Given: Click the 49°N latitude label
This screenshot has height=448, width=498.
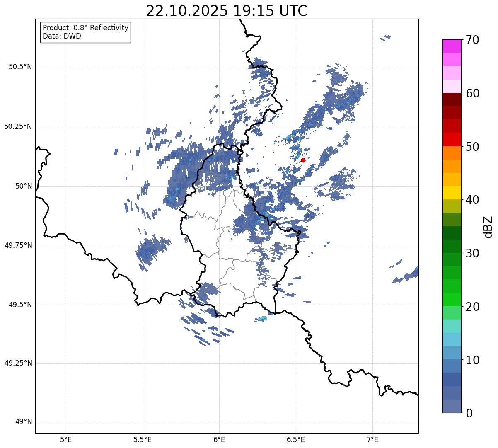Looking at the screenshot, I should pos(24,422).
